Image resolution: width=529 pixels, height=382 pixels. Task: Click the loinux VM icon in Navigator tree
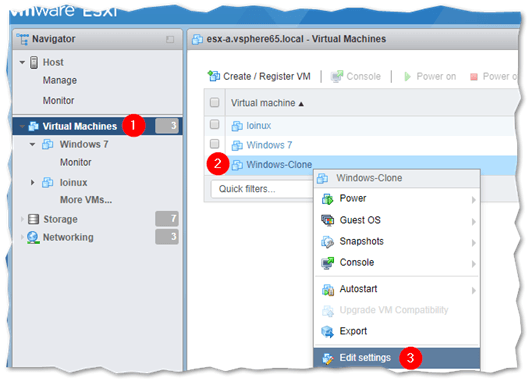[47, 183]
